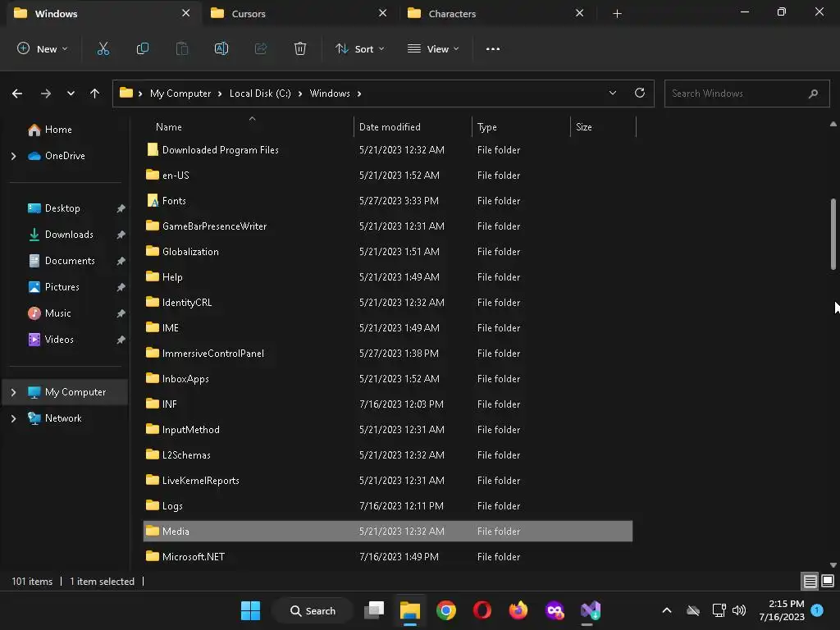Viewport: 840px width, 630px height.
Task: Open Task View on the taskbar
Action: (x=374, y=610)
